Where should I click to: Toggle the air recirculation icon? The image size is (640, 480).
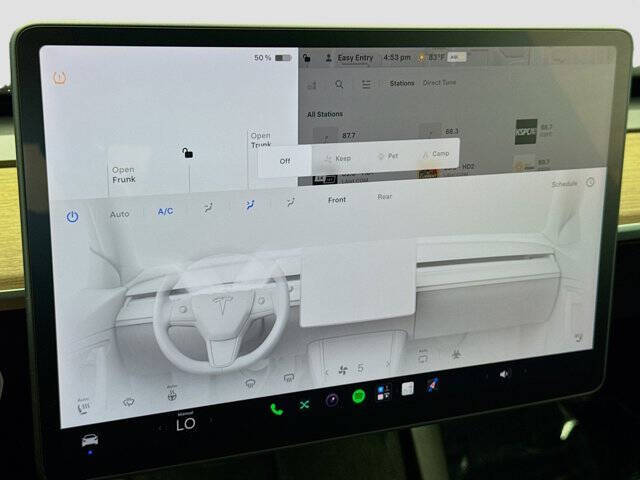point(423,357)
